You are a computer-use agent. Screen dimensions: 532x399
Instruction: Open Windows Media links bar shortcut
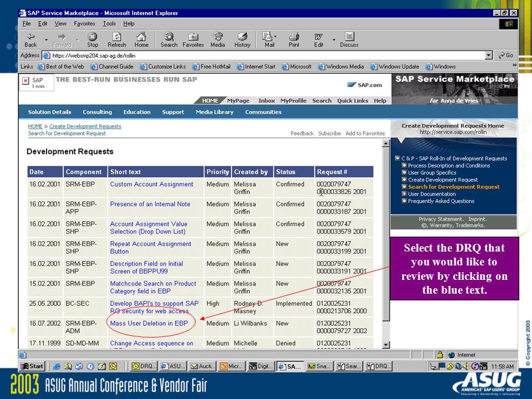(341, 66)
